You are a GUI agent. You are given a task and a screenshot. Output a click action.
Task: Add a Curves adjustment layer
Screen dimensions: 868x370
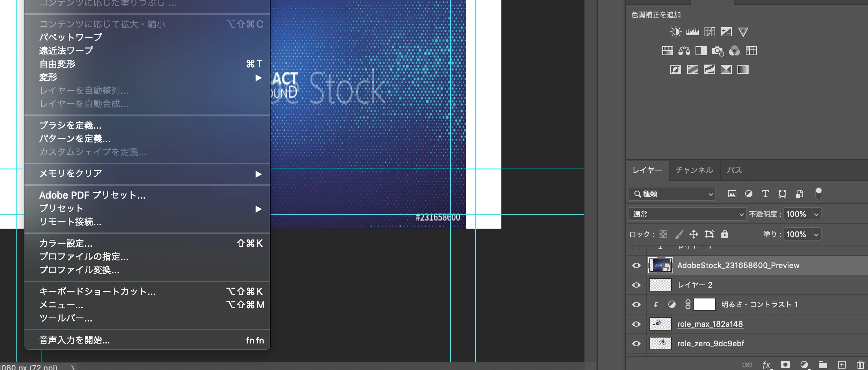pos(709,32)
